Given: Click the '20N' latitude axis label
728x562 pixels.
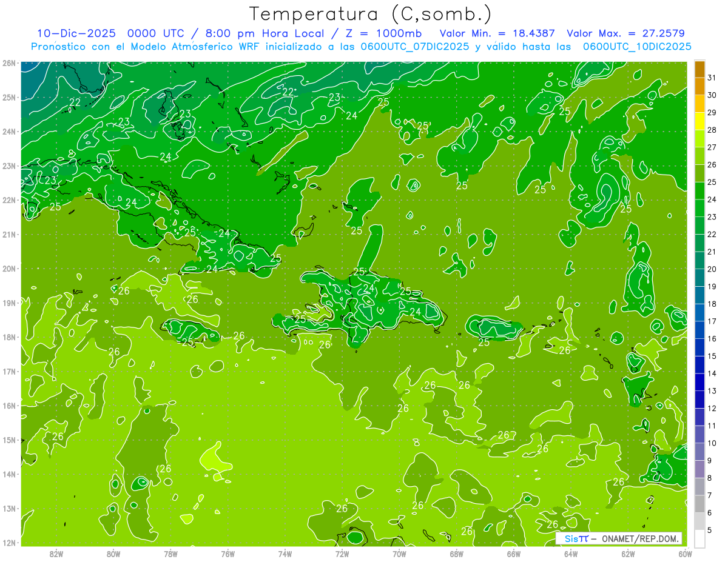Looking at the screenshot, I should 8,269.
